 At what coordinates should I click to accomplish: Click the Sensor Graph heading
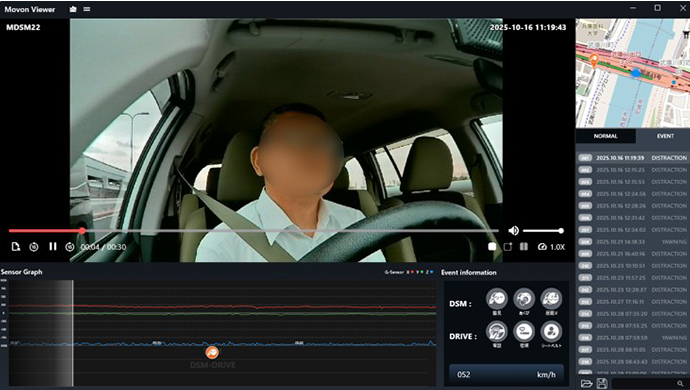22,272
